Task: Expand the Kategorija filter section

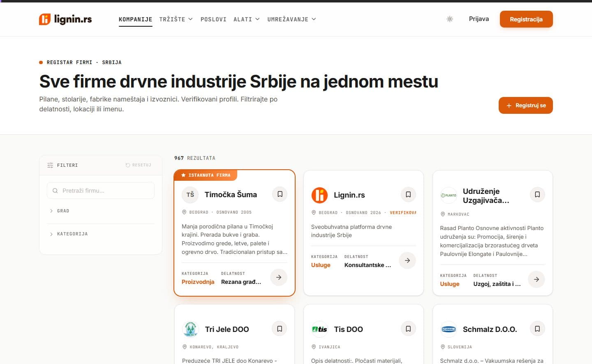Action: pos(101,234)
